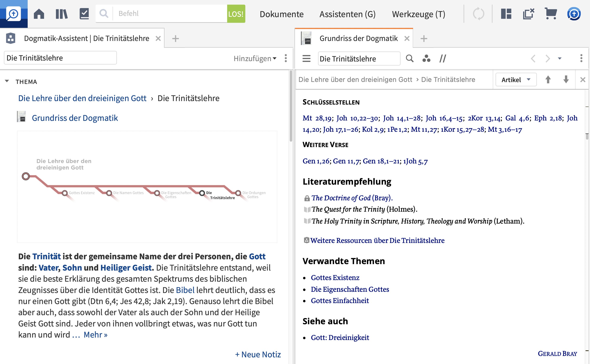Select Die Eigenschaften Gottes diagram node
This screenshot has width=590, height=364.
coord(157,193)
